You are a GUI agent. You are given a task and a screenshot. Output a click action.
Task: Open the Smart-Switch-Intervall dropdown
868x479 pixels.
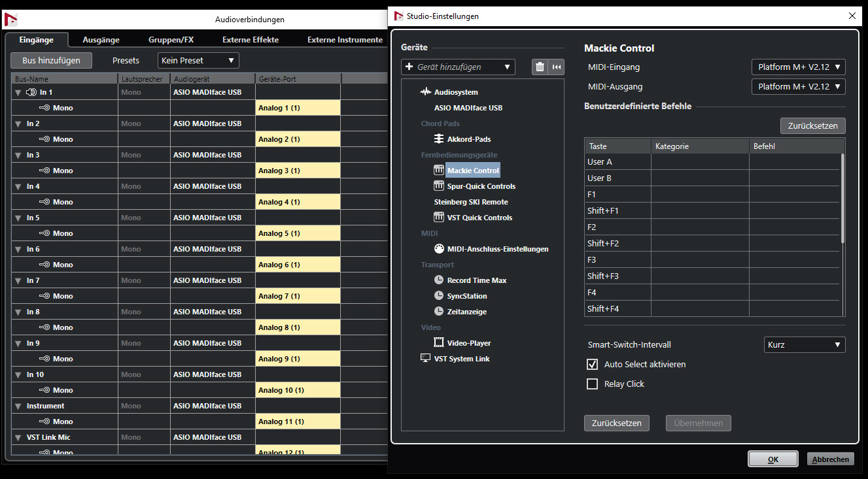click(804, 345)
